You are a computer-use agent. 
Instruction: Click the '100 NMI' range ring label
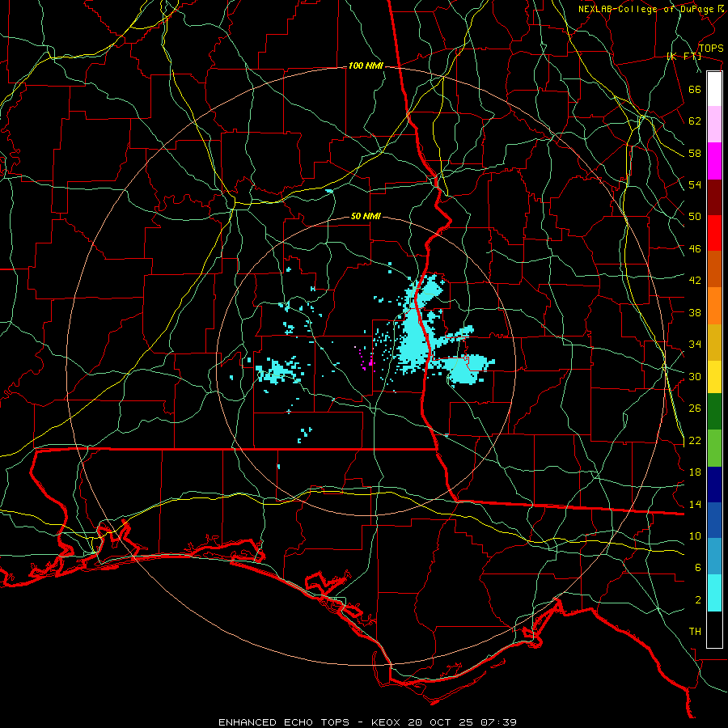(366, 66)
